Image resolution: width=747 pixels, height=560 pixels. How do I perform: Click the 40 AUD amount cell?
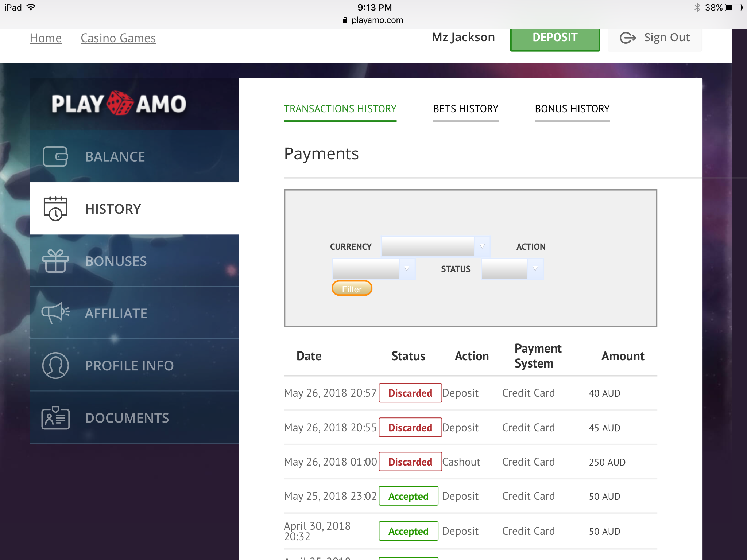click(x=604, y=393)
